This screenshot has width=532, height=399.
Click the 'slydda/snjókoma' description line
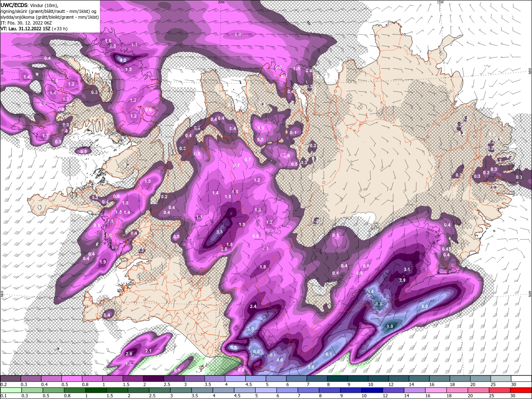pos(49,17)
